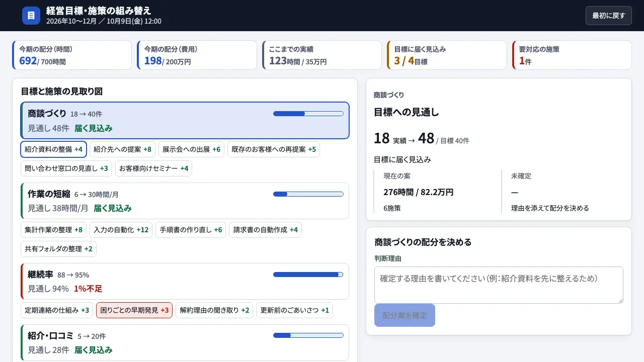Select the 問い合わせ窓口の見直し +3 chip
This screenshot has height=362, width=644.
coord(66,168)
